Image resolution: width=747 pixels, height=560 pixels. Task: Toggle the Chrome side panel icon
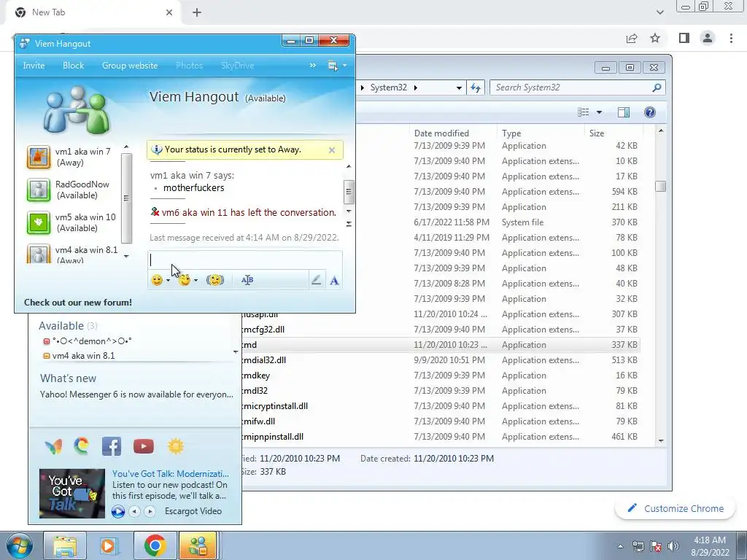point(684,38)
